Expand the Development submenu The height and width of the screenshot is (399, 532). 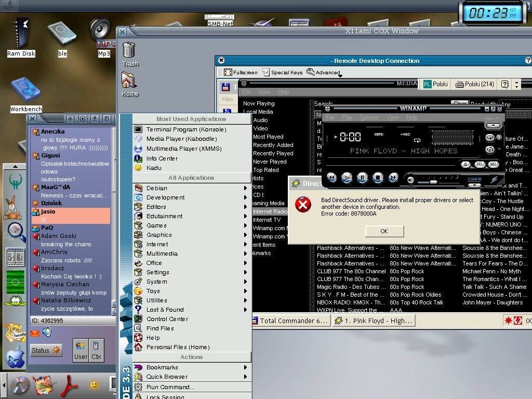pos(192,197)
